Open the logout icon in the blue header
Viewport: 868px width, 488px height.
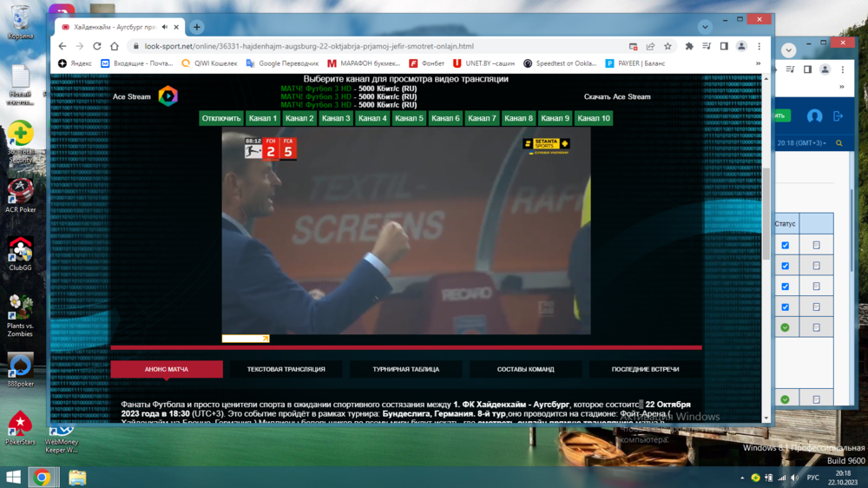[838, 116]
